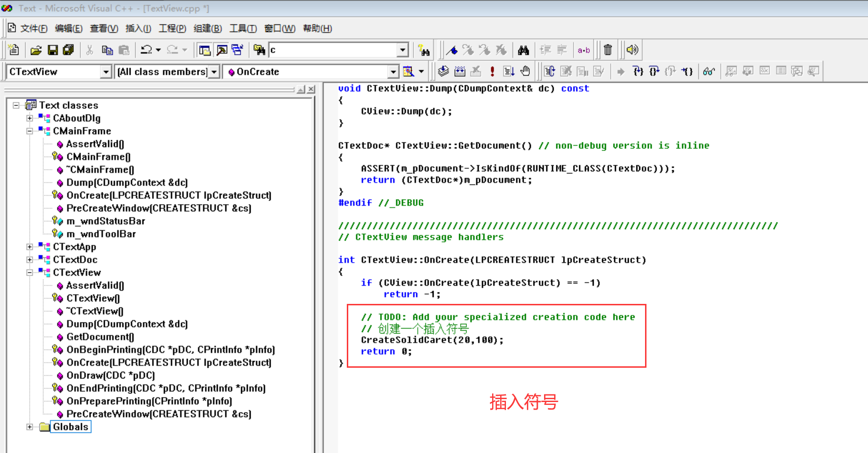Close the workspace panel with X button
Viewport: 868px width, 453px height.
(311, 89)
